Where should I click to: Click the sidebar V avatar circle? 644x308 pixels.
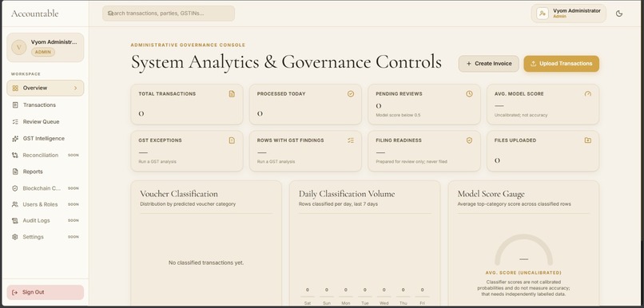pyautogui.click(x=19, y=47)
